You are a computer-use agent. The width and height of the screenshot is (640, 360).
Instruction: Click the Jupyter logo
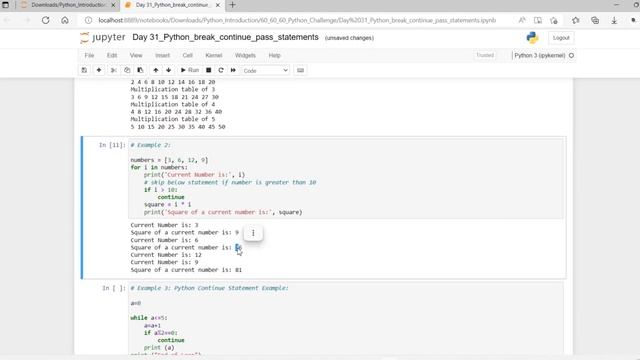click(103, 38)
